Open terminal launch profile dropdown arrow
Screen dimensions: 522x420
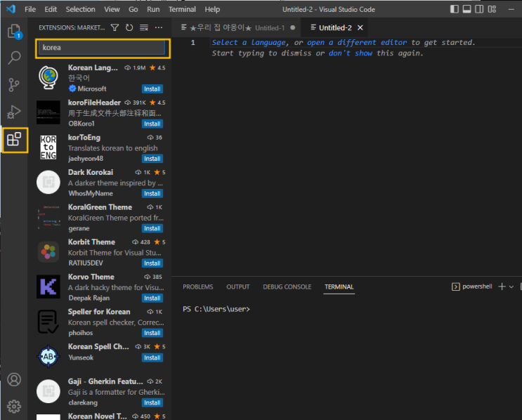tap(511, 287)
